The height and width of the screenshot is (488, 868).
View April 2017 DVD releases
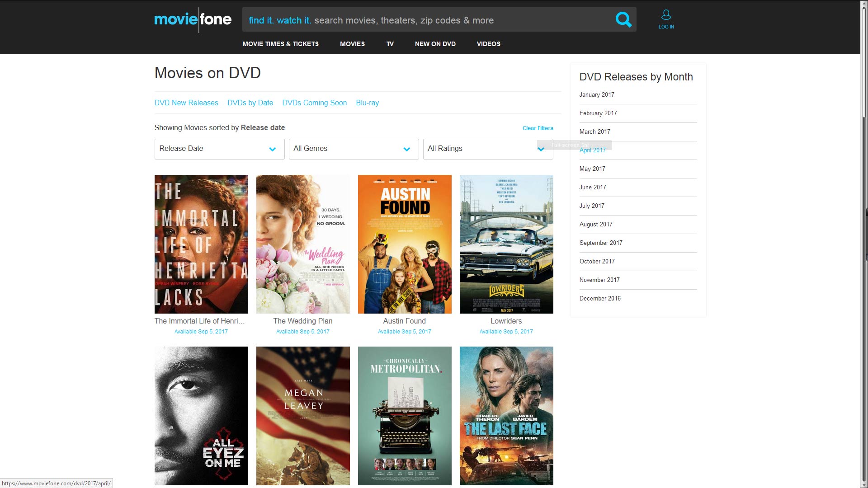[593, 150]
